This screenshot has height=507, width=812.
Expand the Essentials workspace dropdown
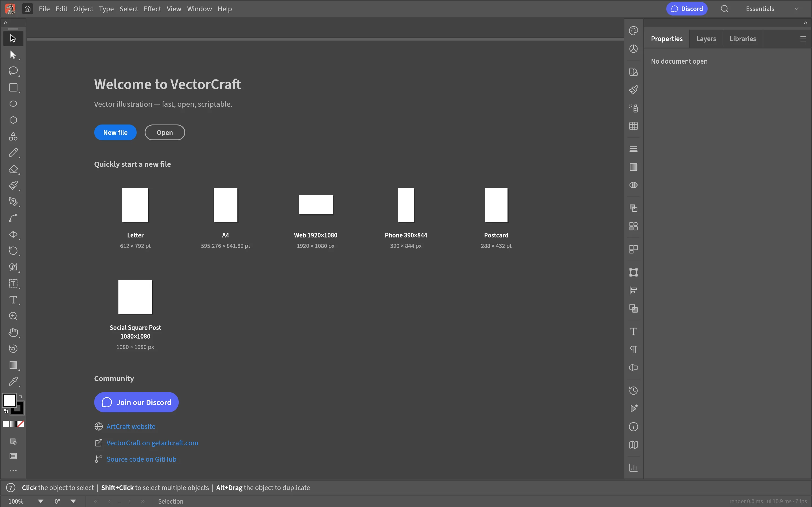796,9
